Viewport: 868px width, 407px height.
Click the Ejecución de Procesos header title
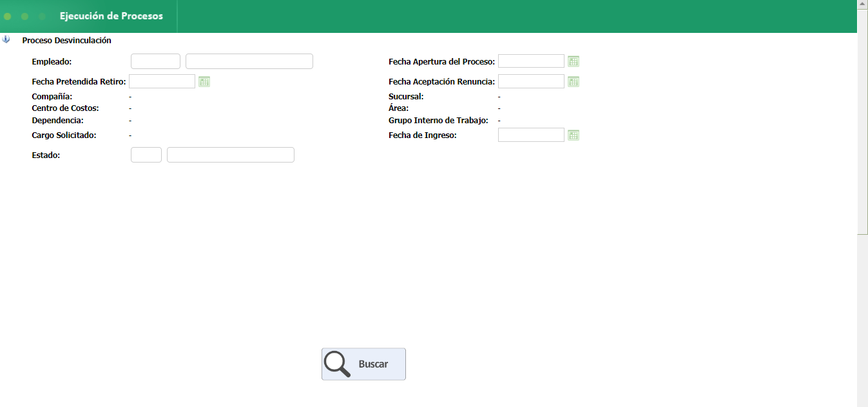[111, 16]
